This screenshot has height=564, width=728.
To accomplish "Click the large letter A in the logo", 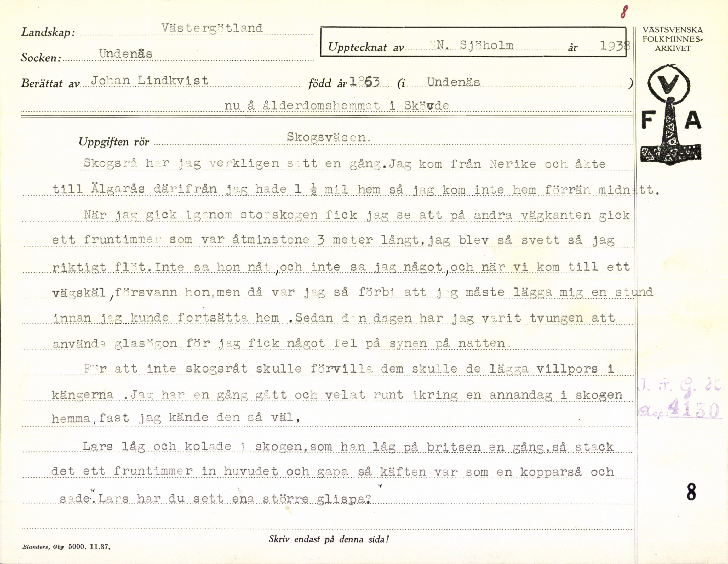I will pyautogui.click(x=694, y=120).
